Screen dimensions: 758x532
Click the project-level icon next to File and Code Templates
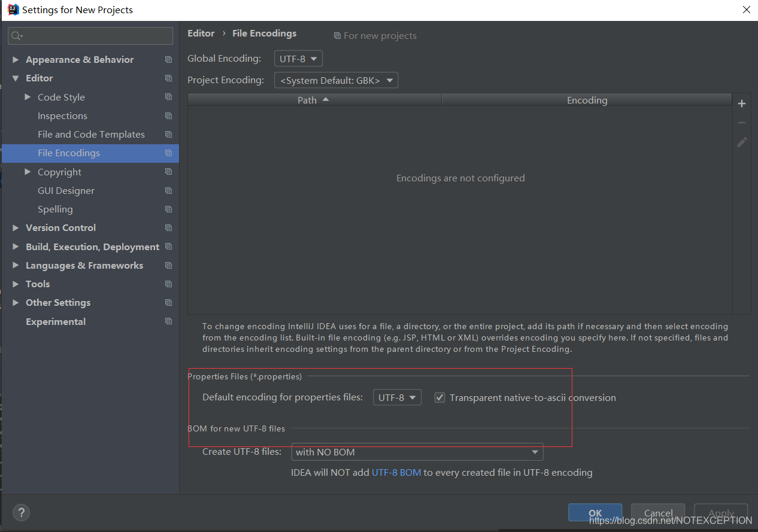click(168, 135)
